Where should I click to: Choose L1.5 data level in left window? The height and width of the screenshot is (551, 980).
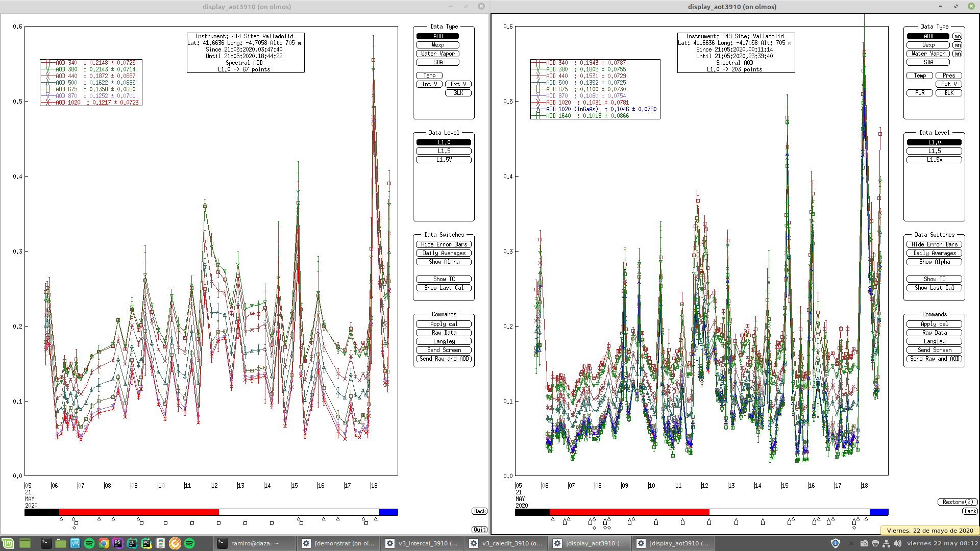tap(444, 151)
